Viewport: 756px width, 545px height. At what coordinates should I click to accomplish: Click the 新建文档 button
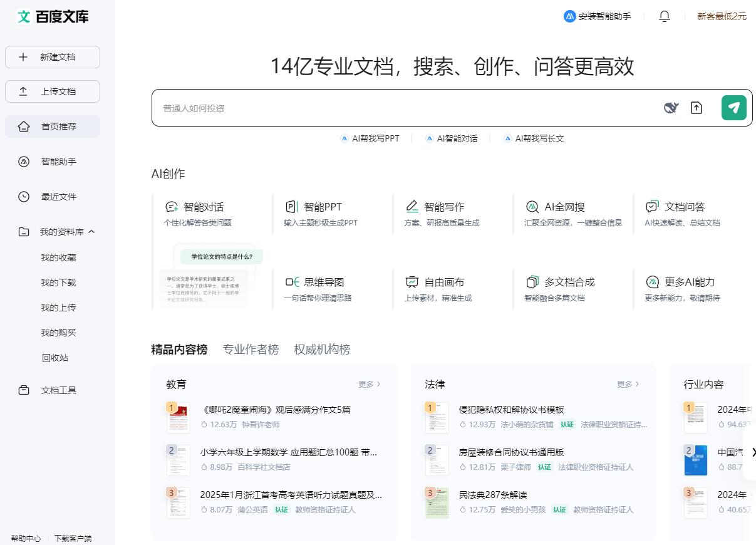[x=53, y=57]
